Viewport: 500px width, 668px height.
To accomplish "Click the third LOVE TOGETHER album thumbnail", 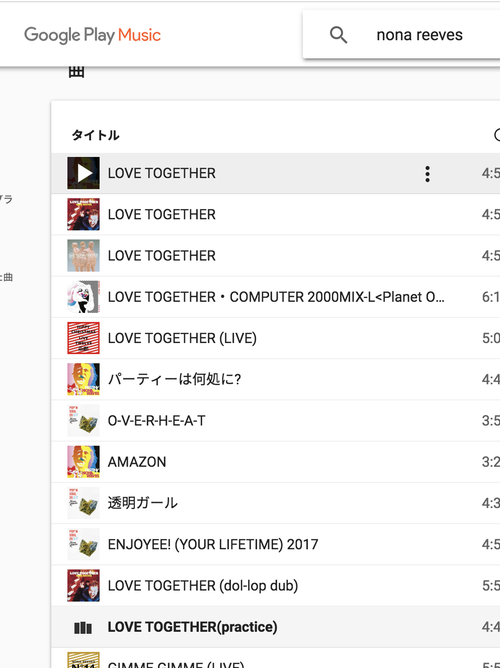I will pos(83,256).
